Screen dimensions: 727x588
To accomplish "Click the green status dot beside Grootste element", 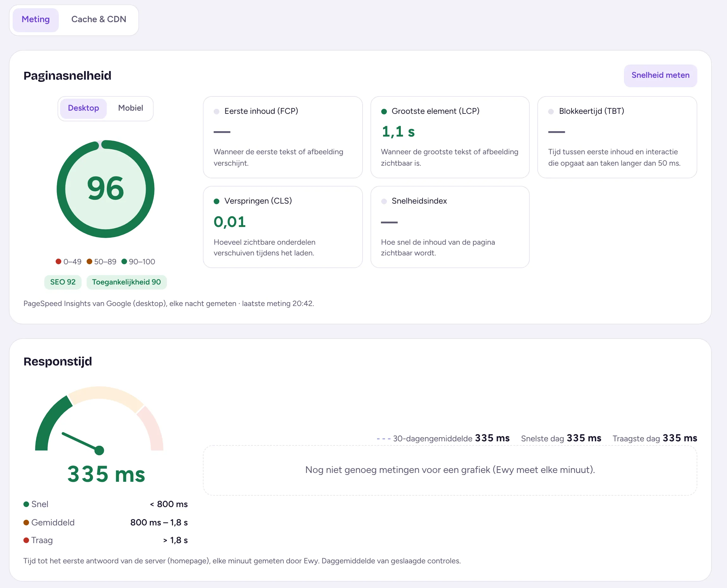I will click(x=384, y=111).
